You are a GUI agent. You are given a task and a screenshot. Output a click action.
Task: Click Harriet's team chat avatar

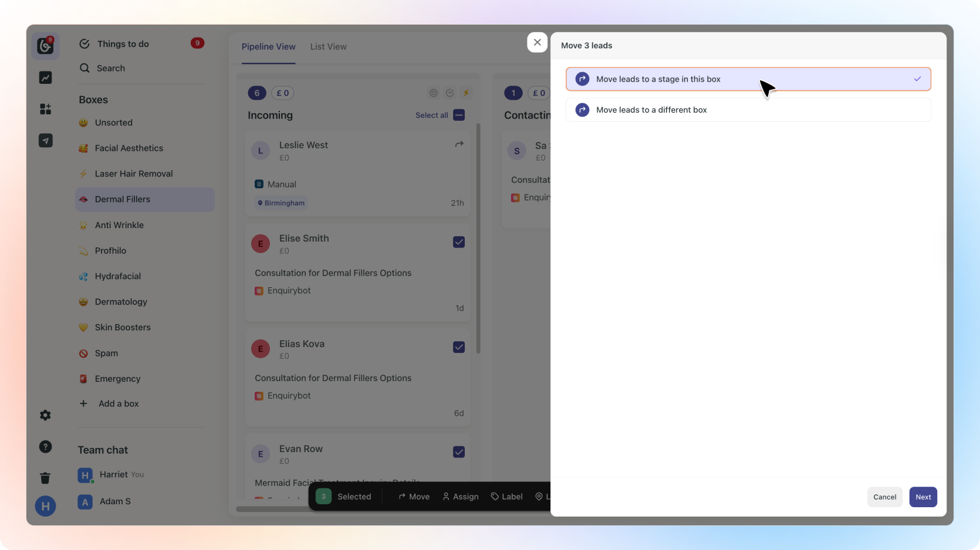[x=85, y=475]
